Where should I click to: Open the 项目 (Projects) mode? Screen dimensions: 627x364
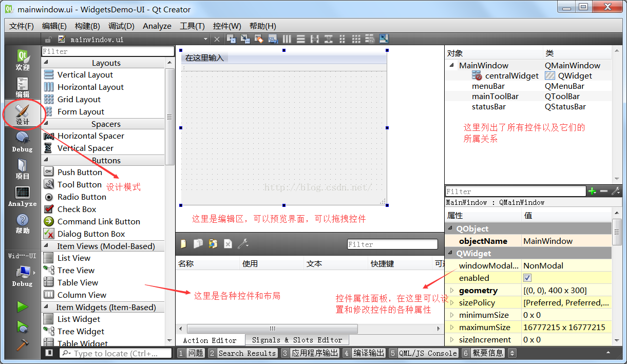(23, 169)
